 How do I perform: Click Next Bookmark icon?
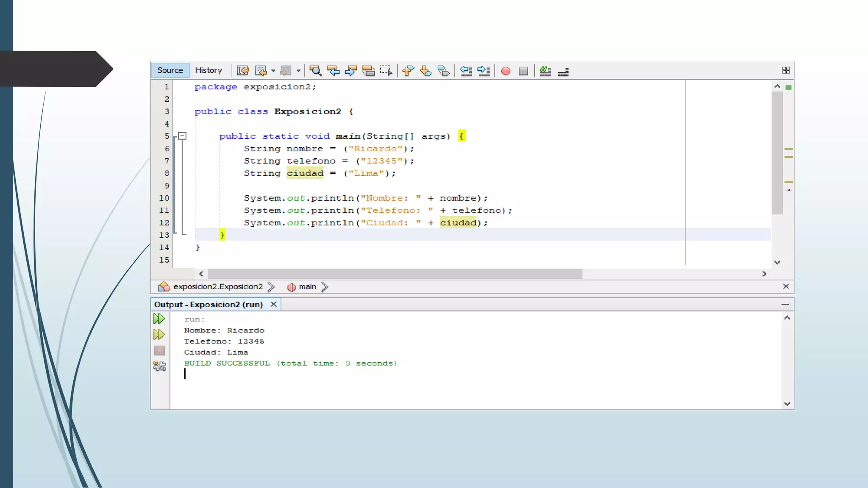tap(426, 71)
